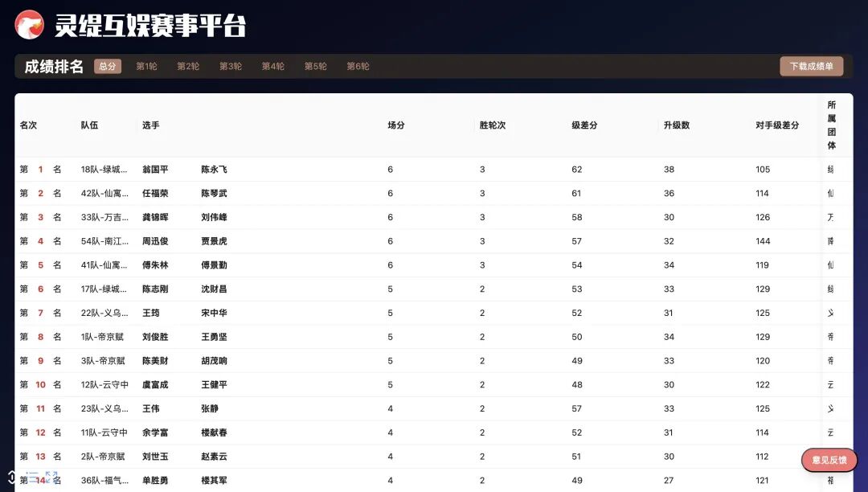Click the 所属团体 column header
Image resolution: width=868 pixels, height=492 pixels.
point(832,125)
